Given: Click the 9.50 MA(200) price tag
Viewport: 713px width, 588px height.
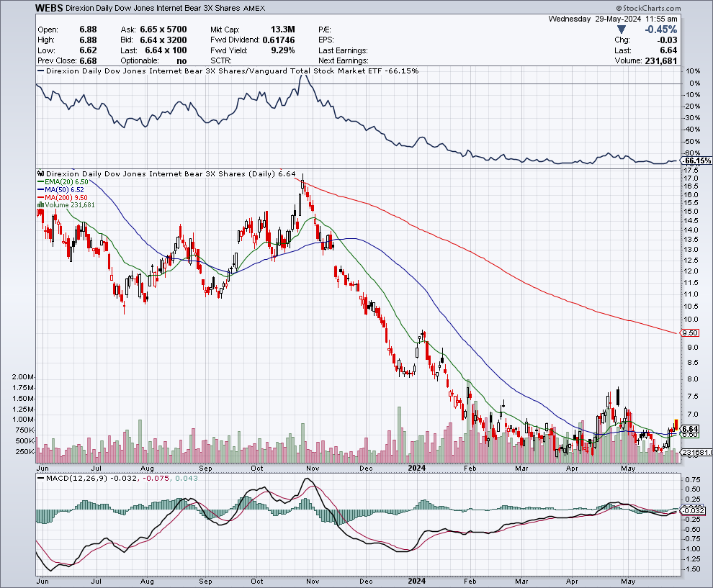Looking at the screenshot, I should coord(690,333).
